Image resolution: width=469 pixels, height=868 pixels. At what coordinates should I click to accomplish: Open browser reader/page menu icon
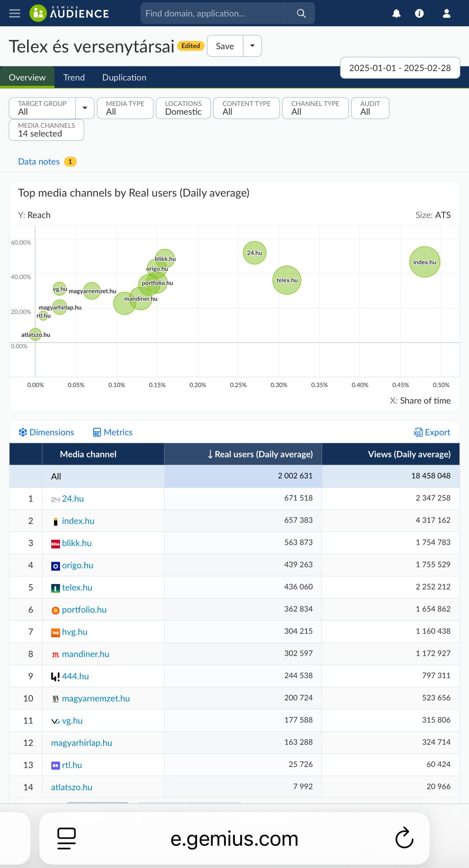[66, 838]
